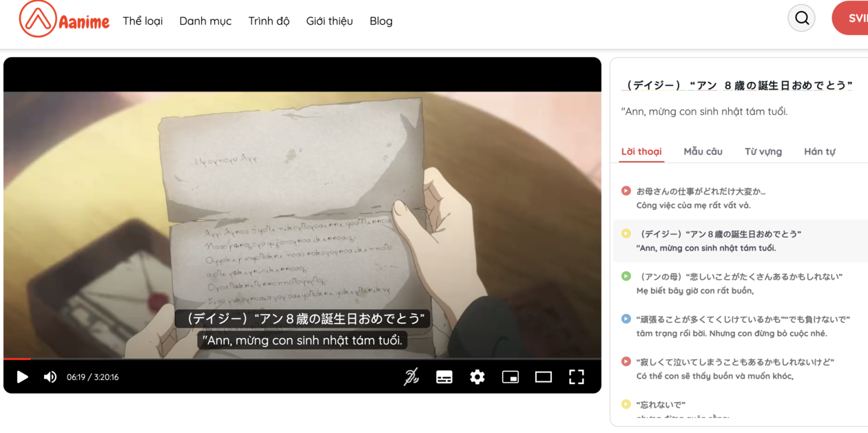Open the Trình độ menu
868x433 pixels.
tap(269, 21)
